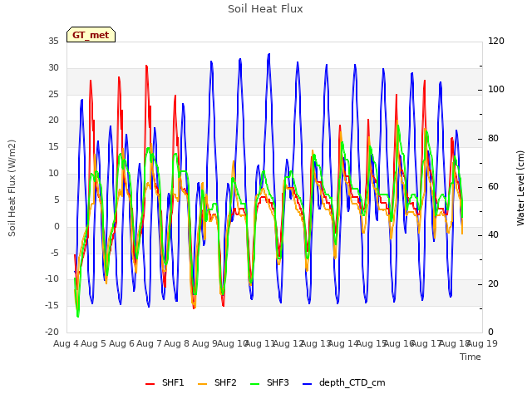Click the red SHF1 legend color marker
Screen dimensions: 532x399
pos(150,384)
